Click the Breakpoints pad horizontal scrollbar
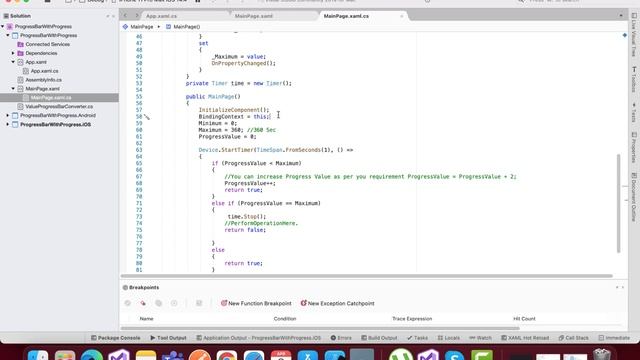The width and height of the screenshot is (640, 360). [x=320, y=328]
